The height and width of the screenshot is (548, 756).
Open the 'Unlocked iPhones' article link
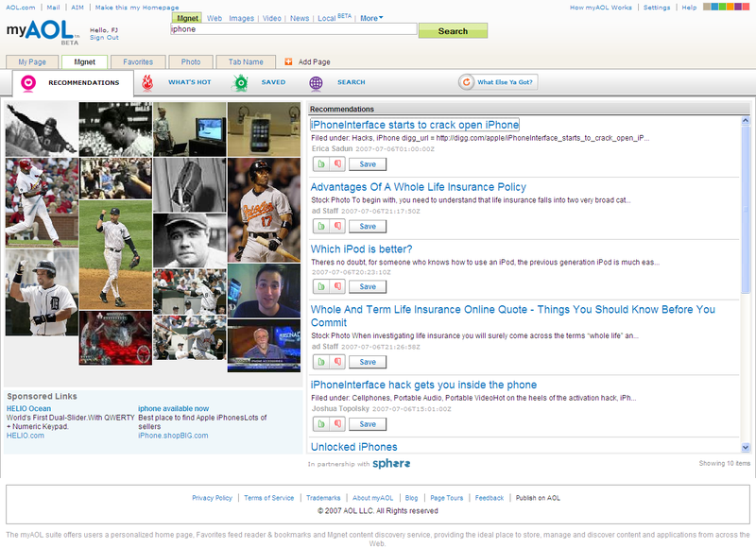(x=353, y=447)
